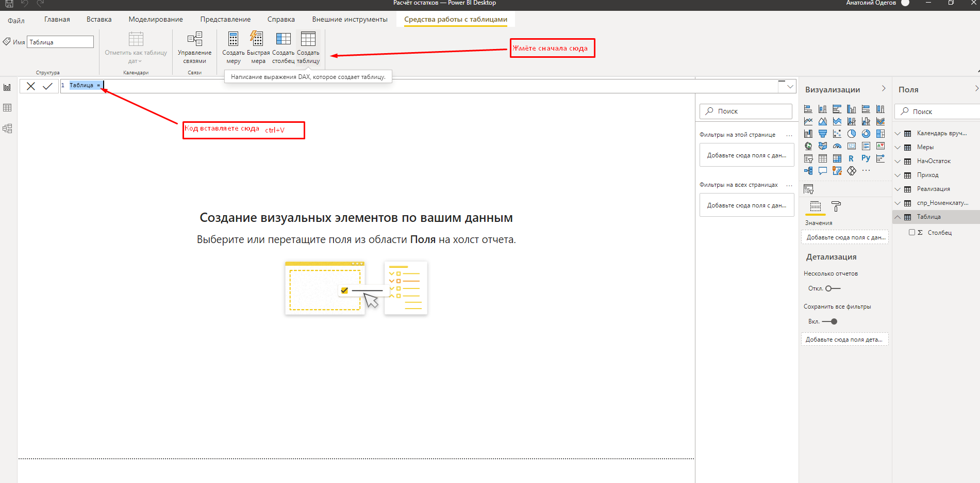Open the Справка ribbon tab

click(281, 19)
